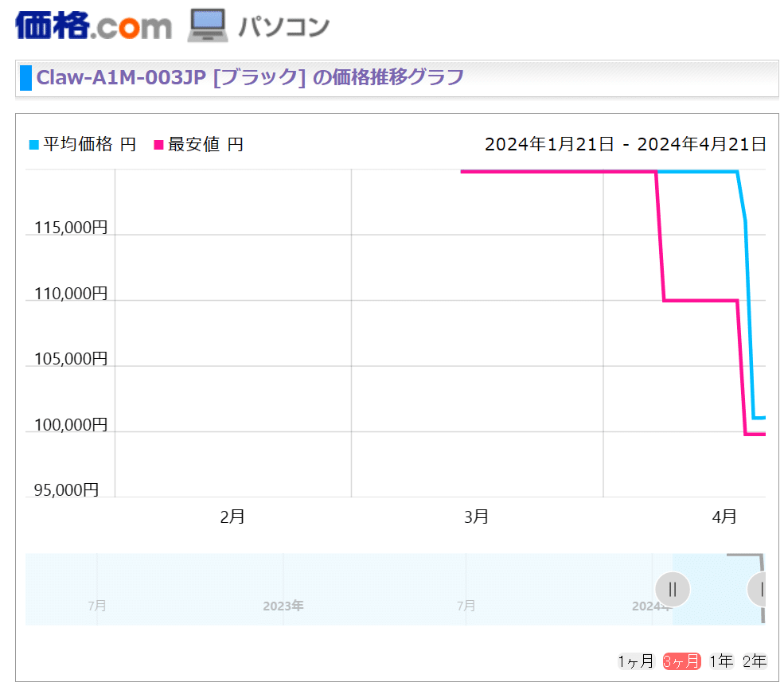Select the 1ヶ月 period option
The width and height of the screenshot is (784, 690).
coord(636,661)
